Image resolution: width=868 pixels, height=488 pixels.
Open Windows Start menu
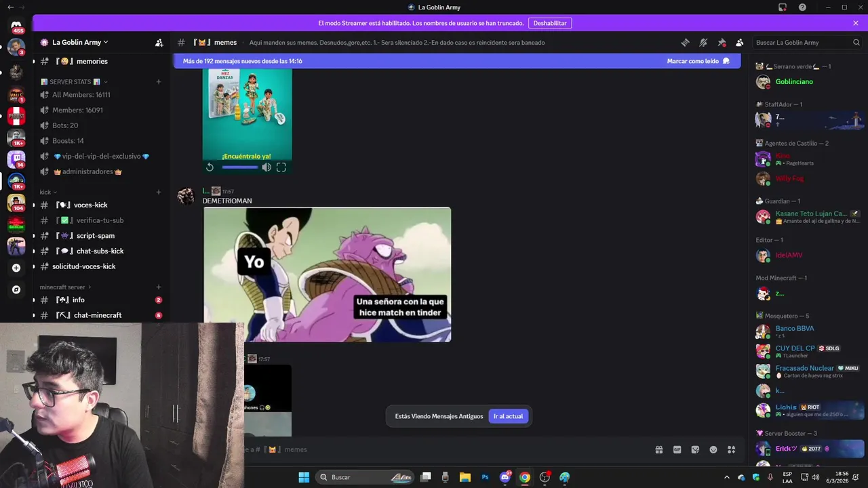coord(304,477)
